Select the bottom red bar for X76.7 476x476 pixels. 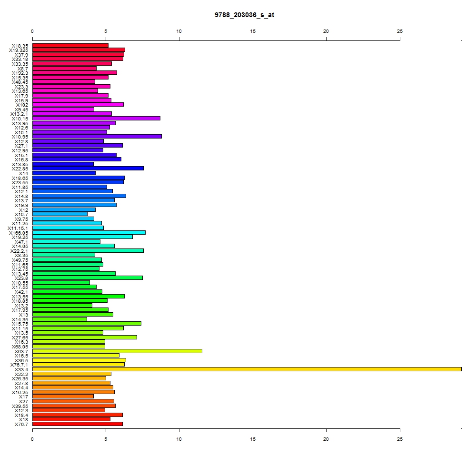[78, 424]
